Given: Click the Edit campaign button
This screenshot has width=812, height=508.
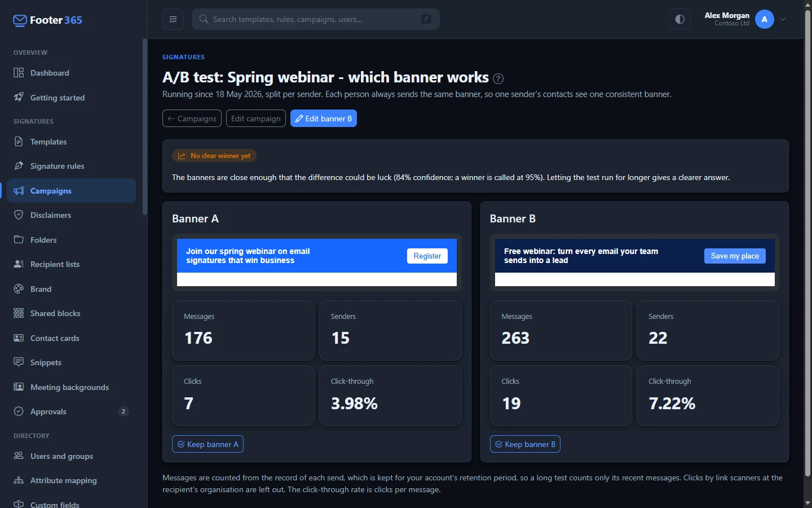Looking at the screenshot, I should [x=256, y=119].
